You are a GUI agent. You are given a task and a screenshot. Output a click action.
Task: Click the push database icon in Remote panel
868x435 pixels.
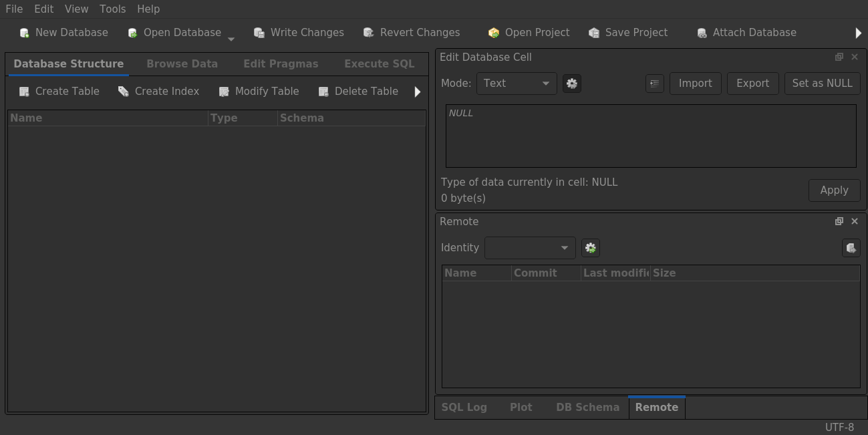(851, 248)
